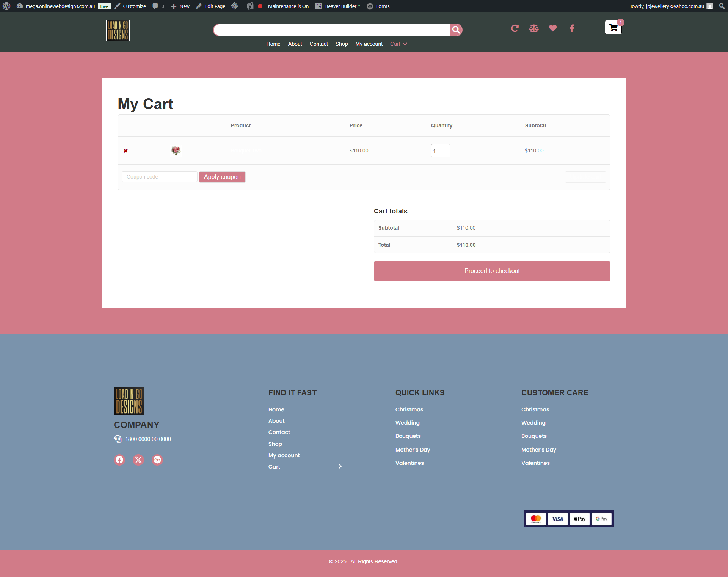Click the Facebook icon in header

click(572, 28)
